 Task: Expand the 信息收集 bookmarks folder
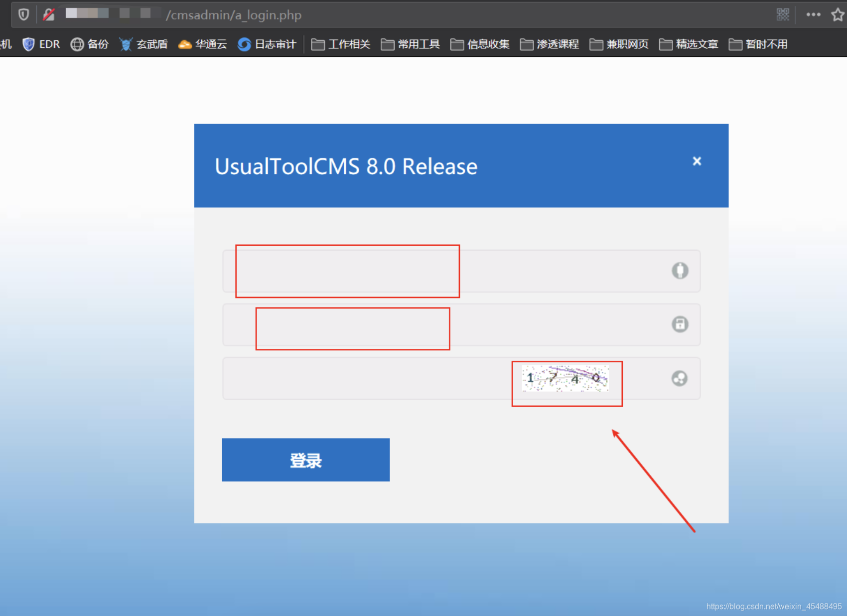point(480,44)
